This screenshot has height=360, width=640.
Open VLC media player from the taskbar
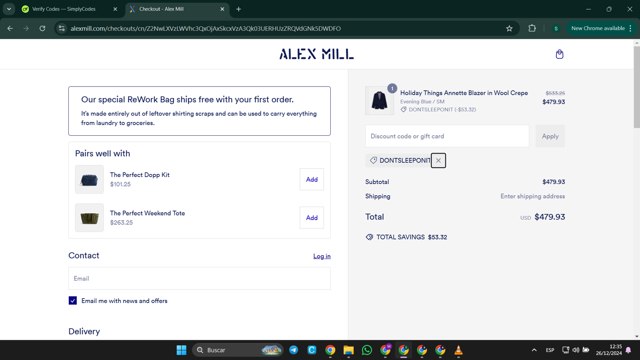tap(458, 350)
